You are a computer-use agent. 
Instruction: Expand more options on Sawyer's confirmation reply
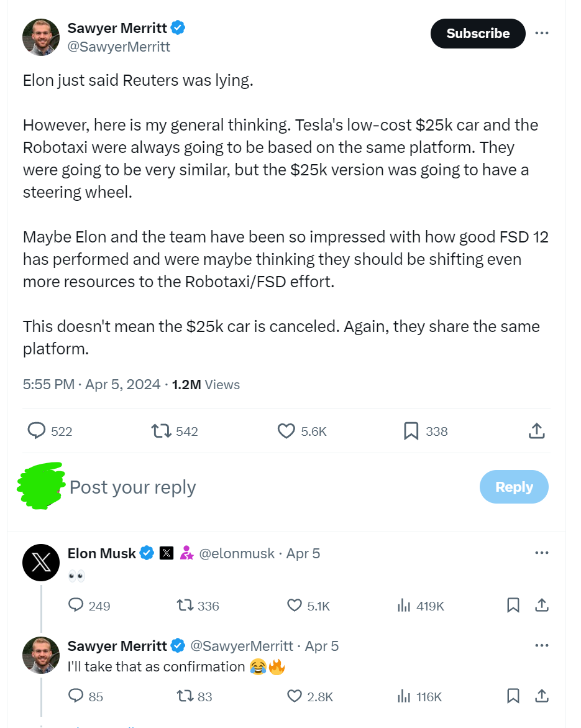(x=542, y=645)
